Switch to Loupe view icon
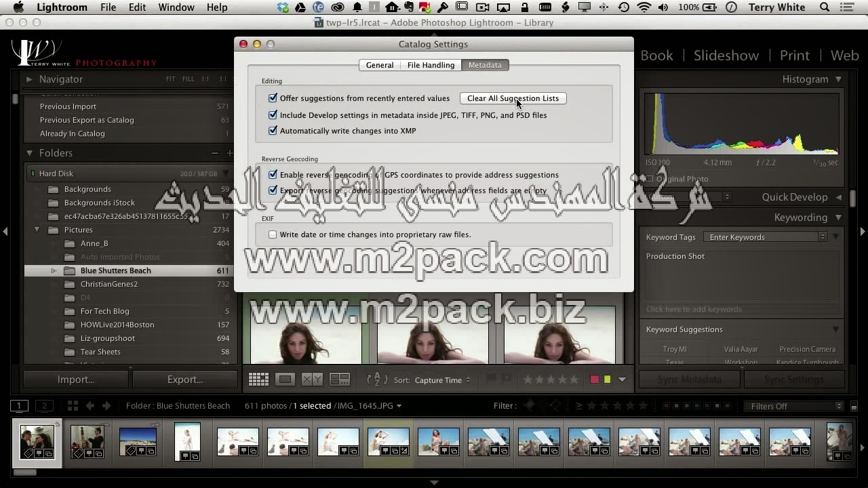The width and height of the screenshot is (868, 488). [285, 380]
